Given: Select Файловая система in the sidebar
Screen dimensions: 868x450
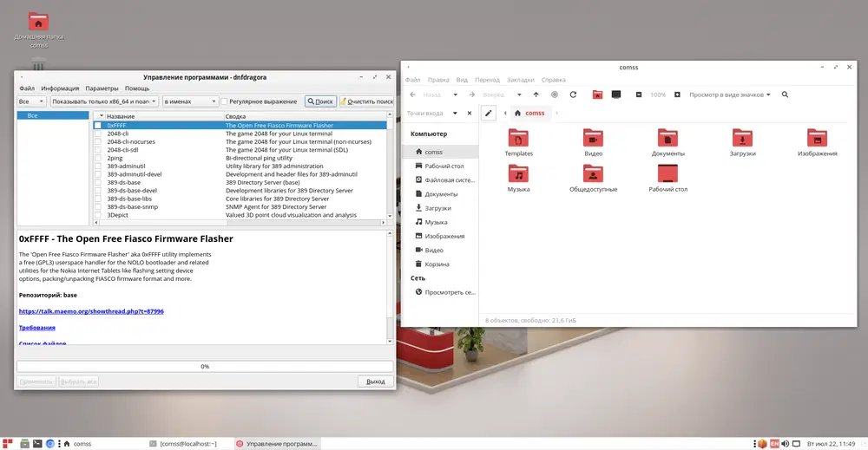Looking at the screenshot, I should [440, 179].
